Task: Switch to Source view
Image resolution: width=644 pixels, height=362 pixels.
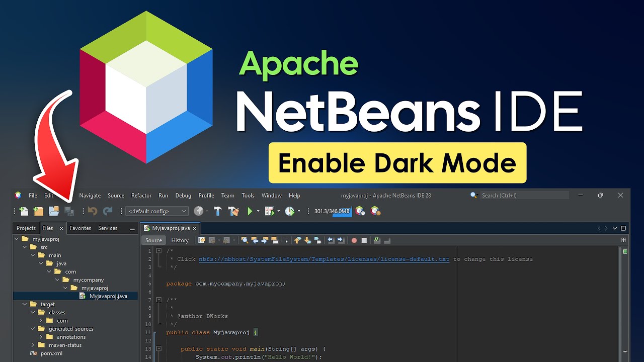Action: click(153, 240)
